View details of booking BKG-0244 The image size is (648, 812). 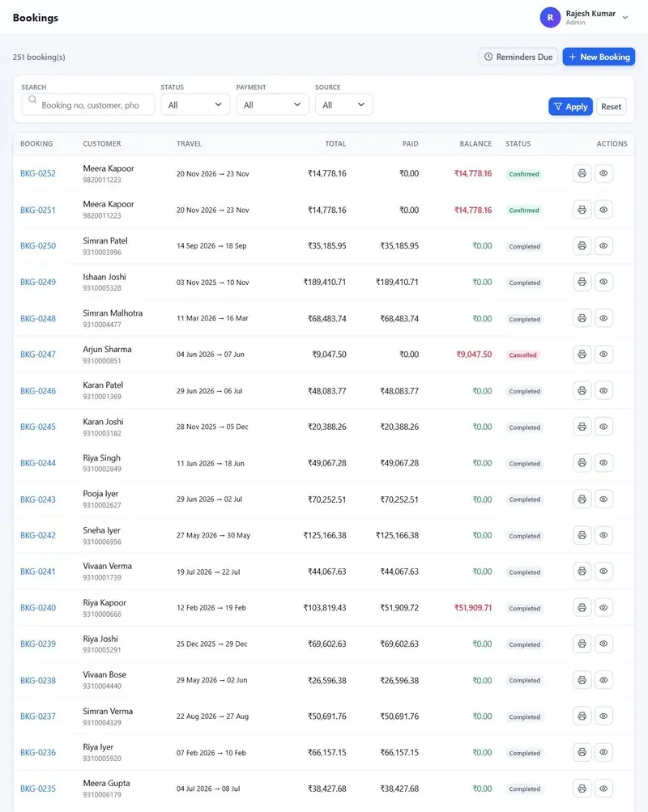[x=603, y=463]
